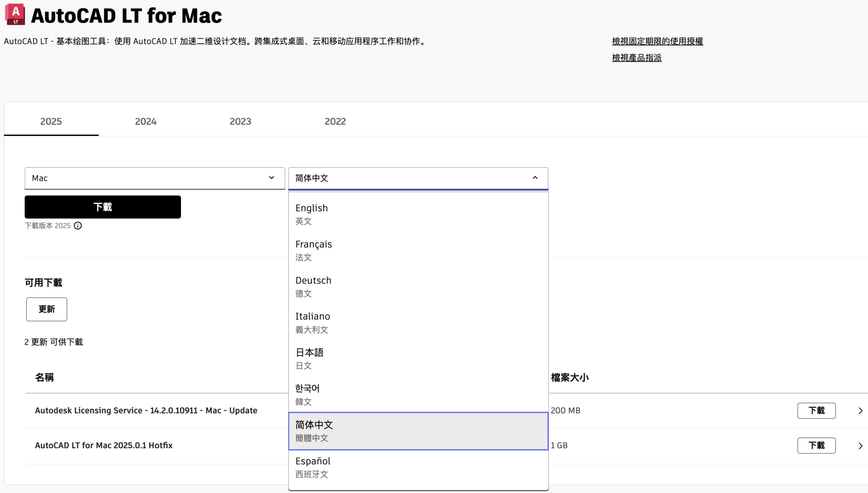Viewport: 868px width, 493px height.
Task: Collapse the 简体中文 language dropdown
Action: click(535, 178)
